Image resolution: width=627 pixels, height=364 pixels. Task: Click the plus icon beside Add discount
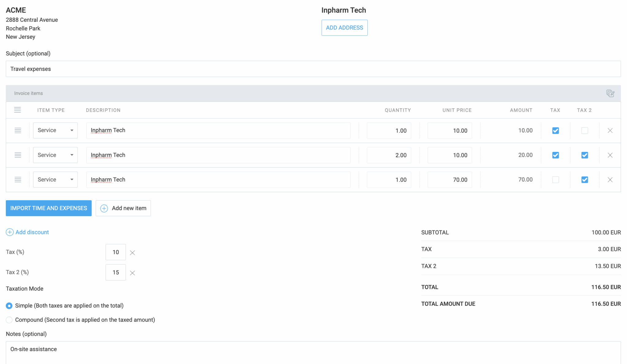9,232
